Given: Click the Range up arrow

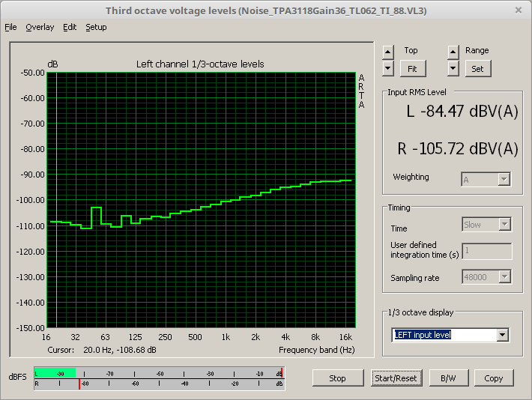Looking at the screenshot, I should tap(453, 52).
